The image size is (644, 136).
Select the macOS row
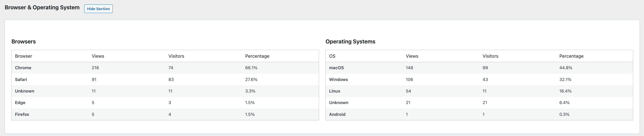click(x=336, y=68)
